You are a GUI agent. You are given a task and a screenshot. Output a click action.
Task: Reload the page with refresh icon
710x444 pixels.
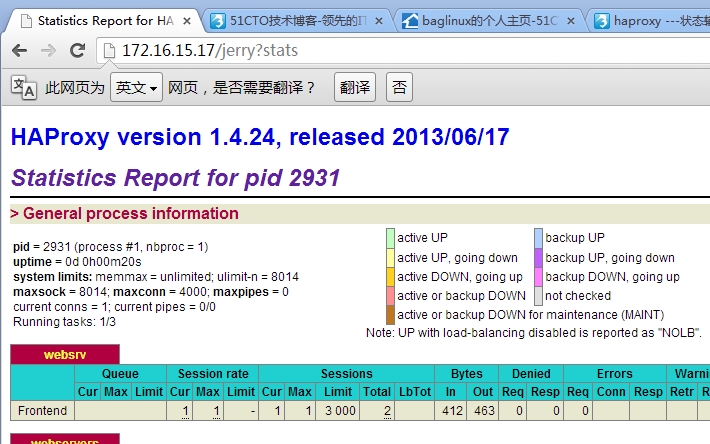(77, 50)
